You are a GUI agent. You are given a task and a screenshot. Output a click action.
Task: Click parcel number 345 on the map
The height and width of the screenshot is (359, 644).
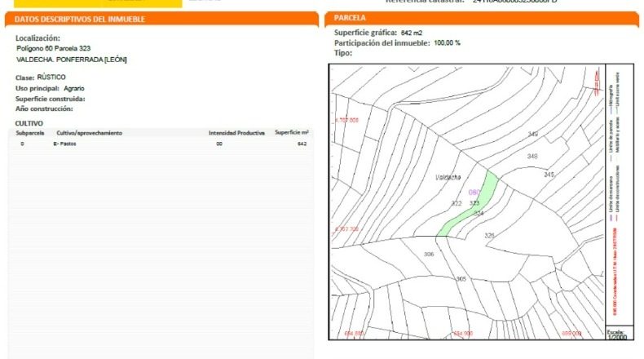[549, 175]
